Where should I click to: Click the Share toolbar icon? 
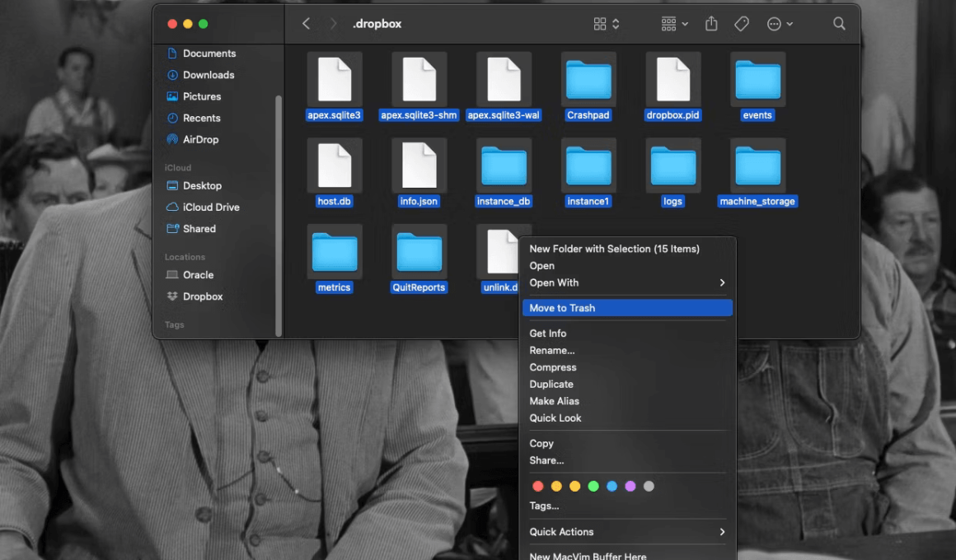[711, 24]
